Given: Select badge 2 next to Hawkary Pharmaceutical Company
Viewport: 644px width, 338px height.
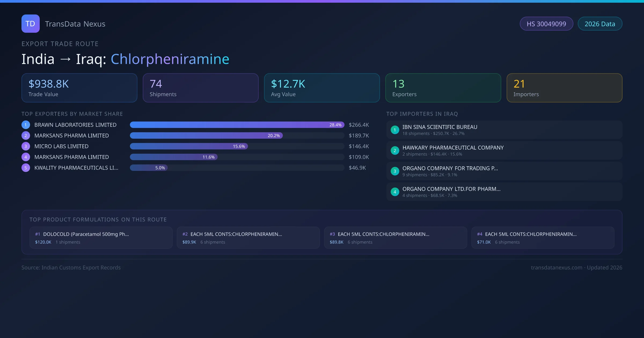Looking at the screenshot, I should (395, 150).
